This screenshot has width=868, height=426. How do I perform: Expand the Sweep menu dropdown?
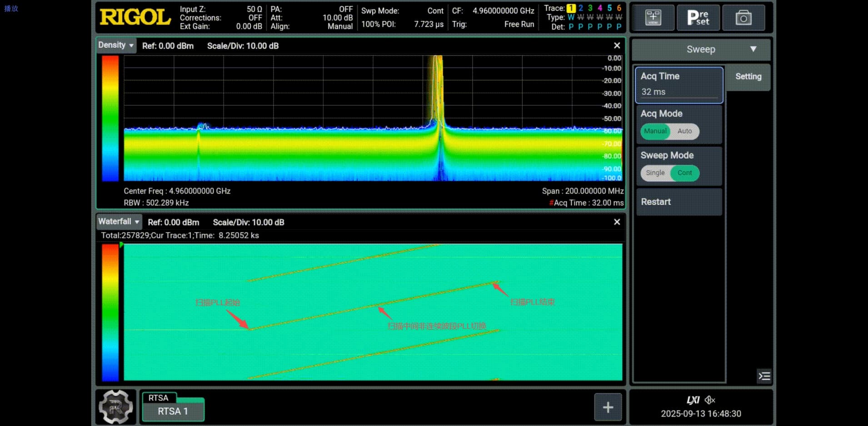(701, 50)
